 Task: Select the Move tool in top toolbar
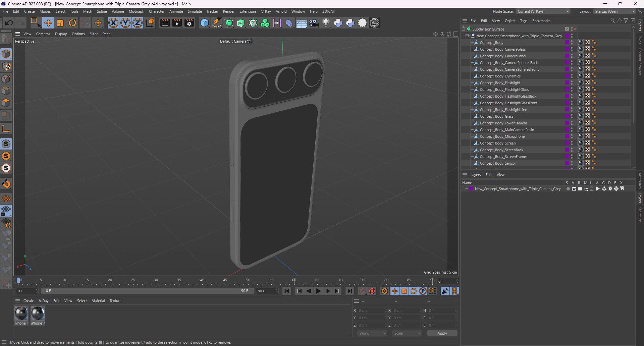click(48, 23)
